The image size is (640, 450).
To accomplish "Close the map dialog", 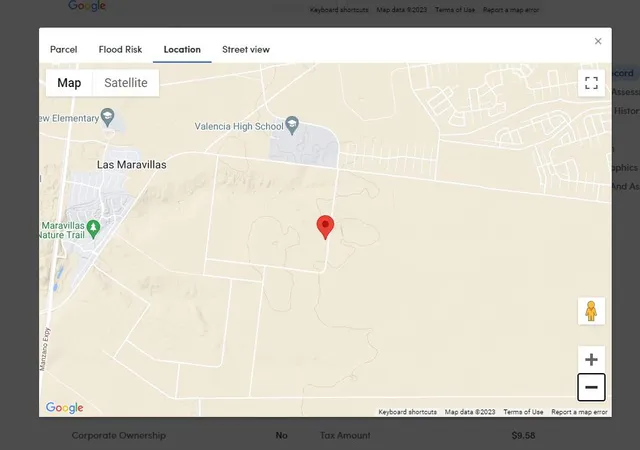I will [598, 41].
